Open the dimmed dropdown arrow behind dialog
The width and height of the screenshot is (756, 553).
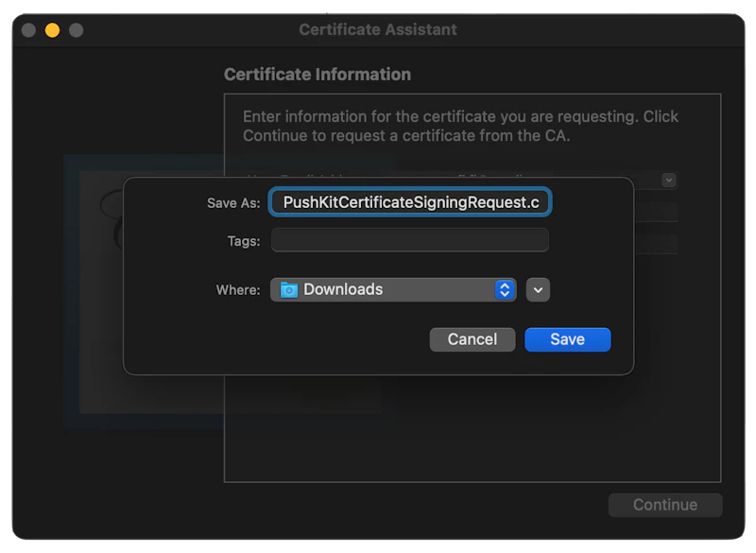point(669,181)
